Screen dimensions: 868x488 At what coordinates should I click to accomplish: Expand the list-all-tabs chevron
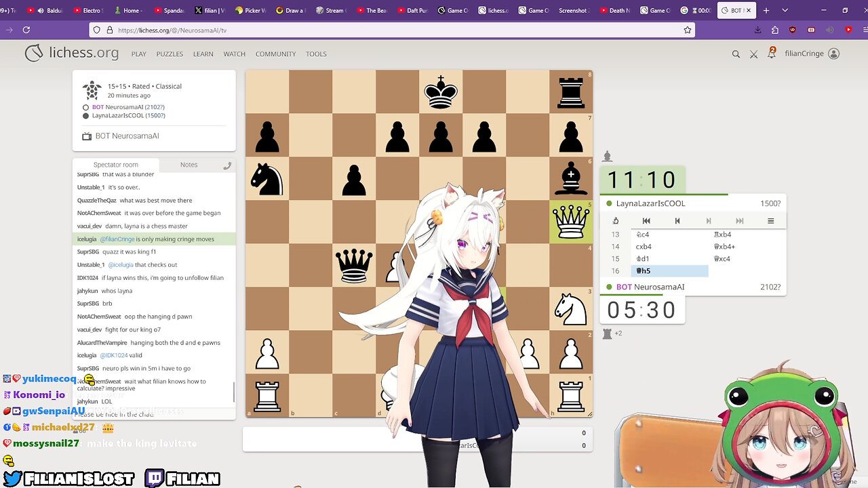click(x=785, y=10)
